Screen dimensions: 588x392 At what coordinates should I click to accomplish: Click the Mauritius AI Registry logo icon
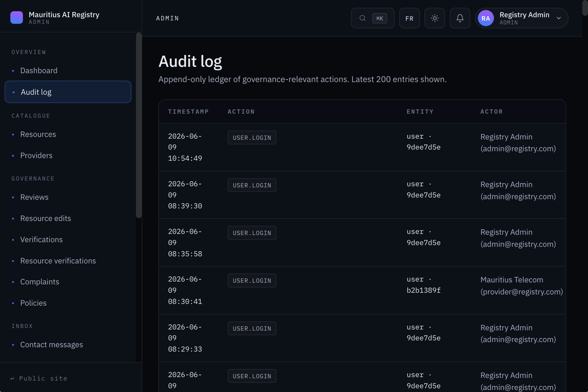click(x=16, y=18)
